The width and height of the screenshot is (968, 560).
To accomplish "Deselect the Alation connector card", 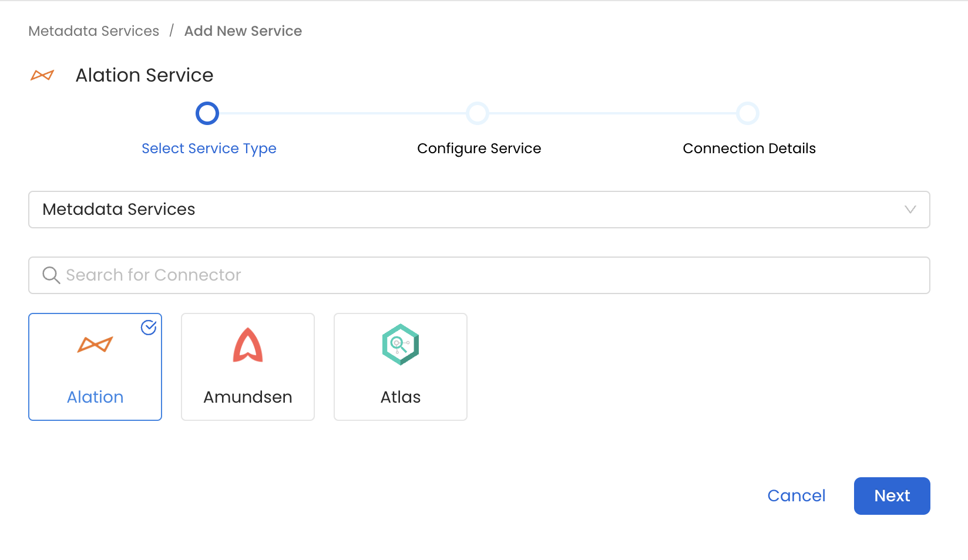I will pyautogui.click(x=95, y=367).
